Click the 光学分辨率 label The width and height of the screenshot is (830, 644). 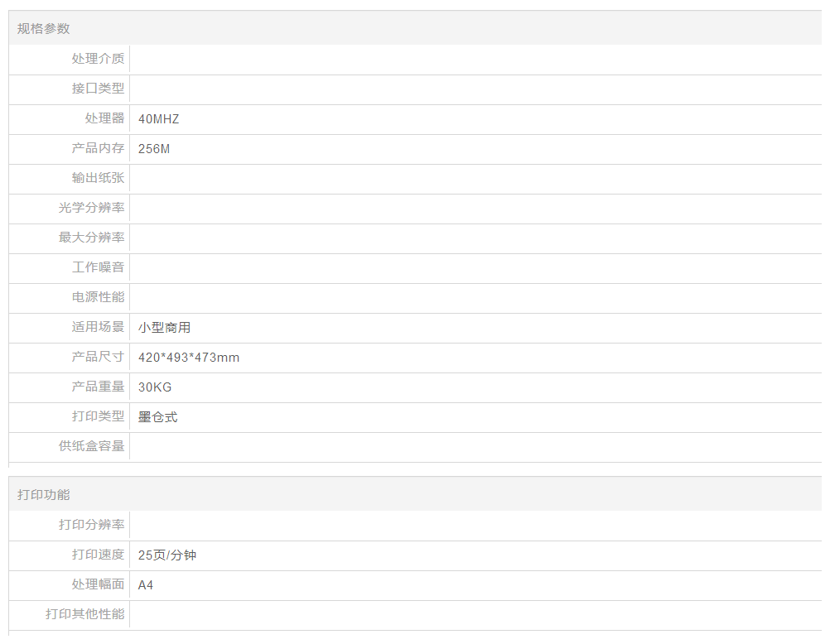point(91,208)
